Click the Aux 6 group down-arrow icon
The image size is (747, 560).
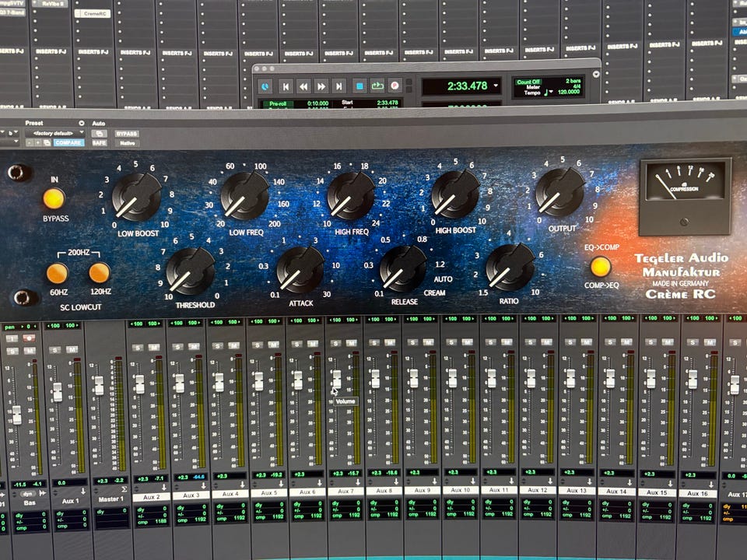[320, 483]
